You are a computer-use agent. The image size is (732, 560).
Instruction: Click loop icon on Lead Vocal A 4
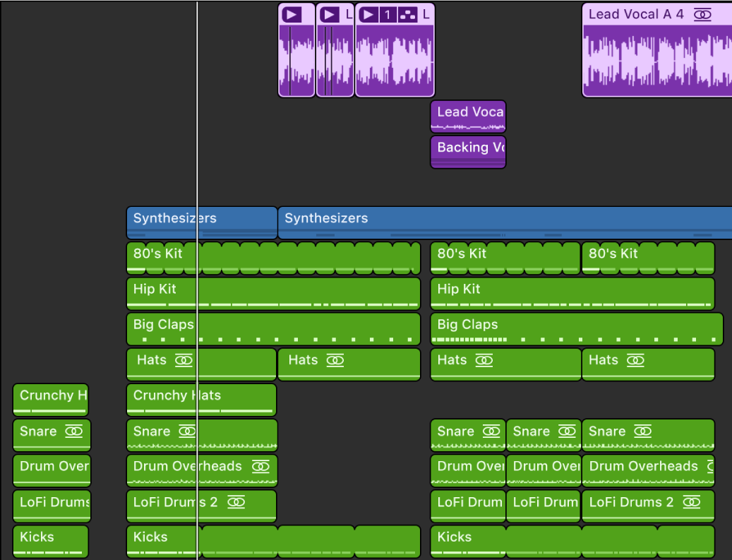click(x=702, y=14)
